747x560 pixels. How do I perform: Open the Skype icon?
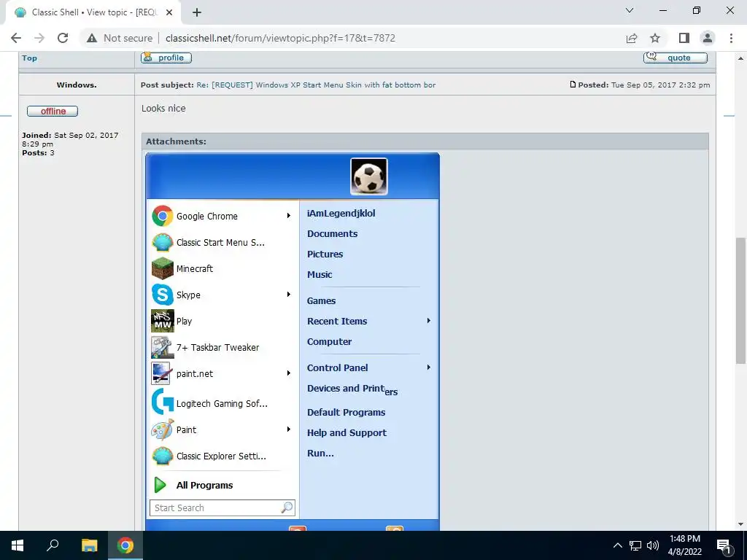[163, 295]
